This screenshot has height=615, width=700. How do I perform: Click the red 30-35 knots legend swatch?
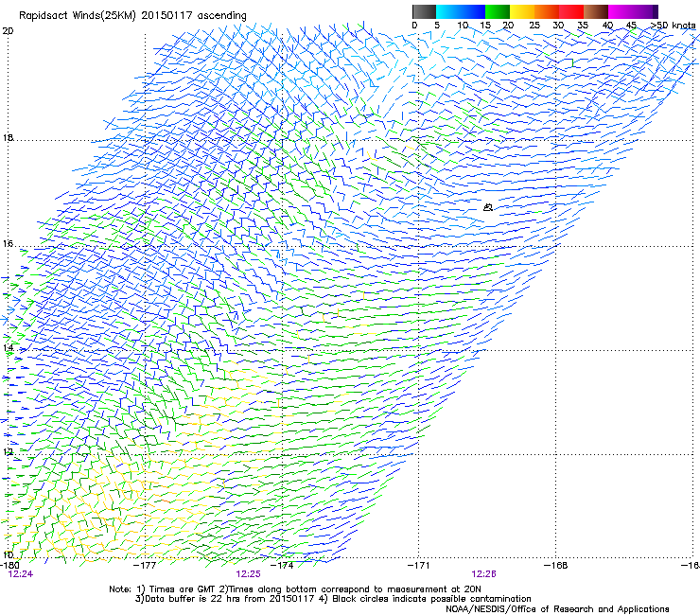[571, 11]
